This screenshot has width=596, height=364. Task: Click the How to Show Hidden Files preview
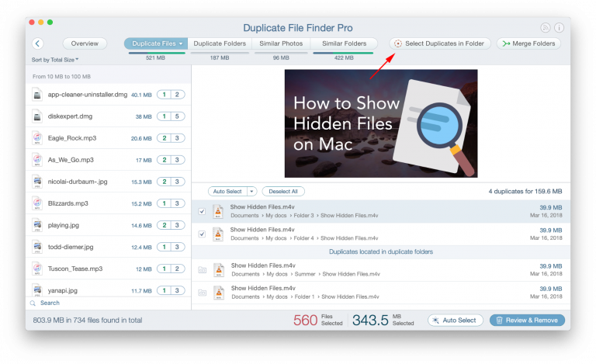pos(381,123)
